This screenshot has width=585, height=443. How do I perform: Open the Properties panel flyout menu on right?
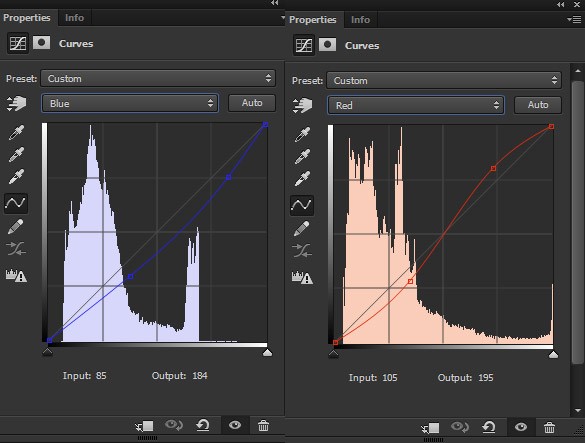point(574,19)
